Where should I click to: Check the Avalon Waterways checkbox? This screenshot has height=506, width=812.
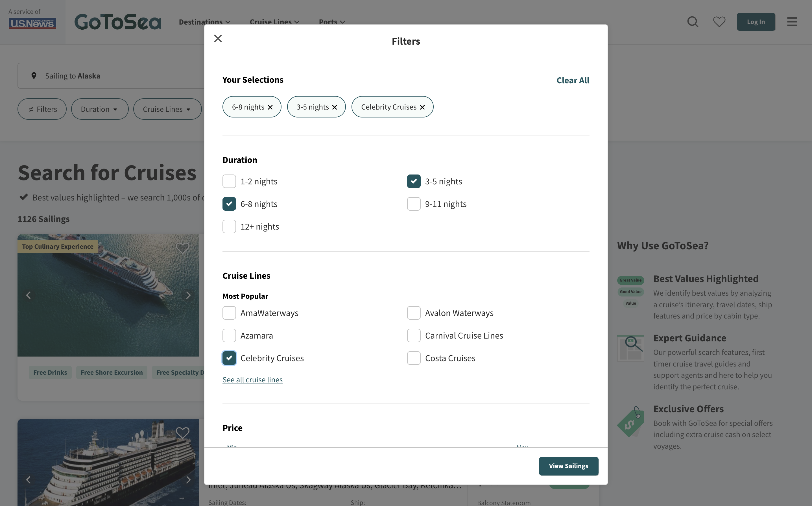(x=414, y=313)
